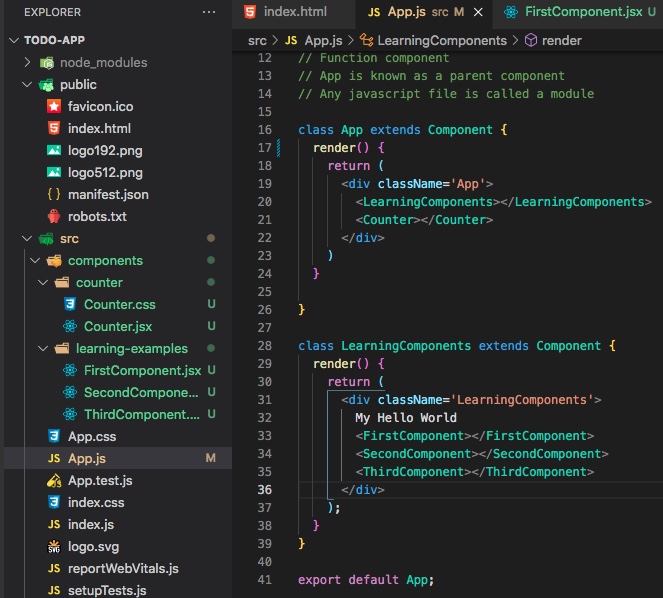This screenshot has width=663, height=598.
Task: Click the SecondComponent React icon in Explorer
Action: click(x=70, y=392)
